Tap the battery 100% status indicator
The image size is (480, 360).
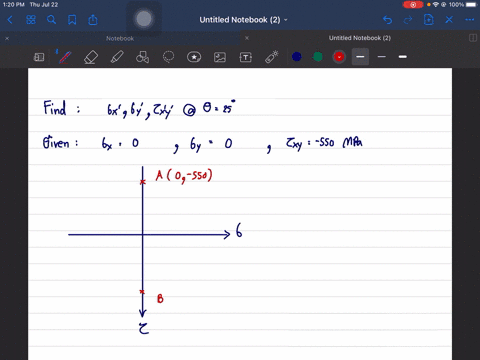click(463, 5)
